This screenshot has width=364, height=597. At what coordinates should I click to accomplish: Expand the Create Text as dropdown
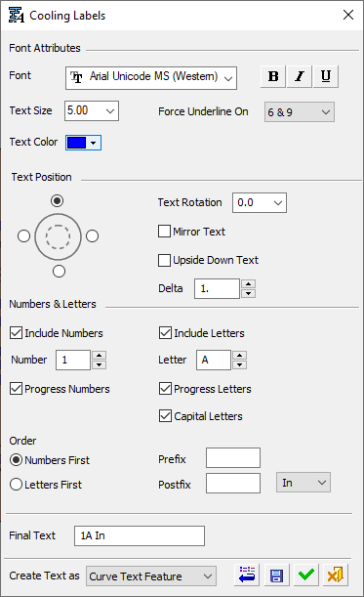click(x=151, y=576)
